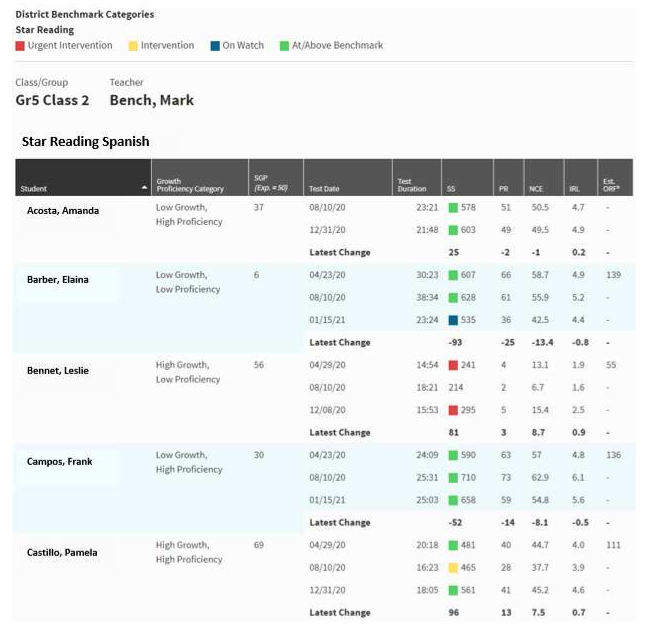Select the IRL column header

click(x=581, y=177)
